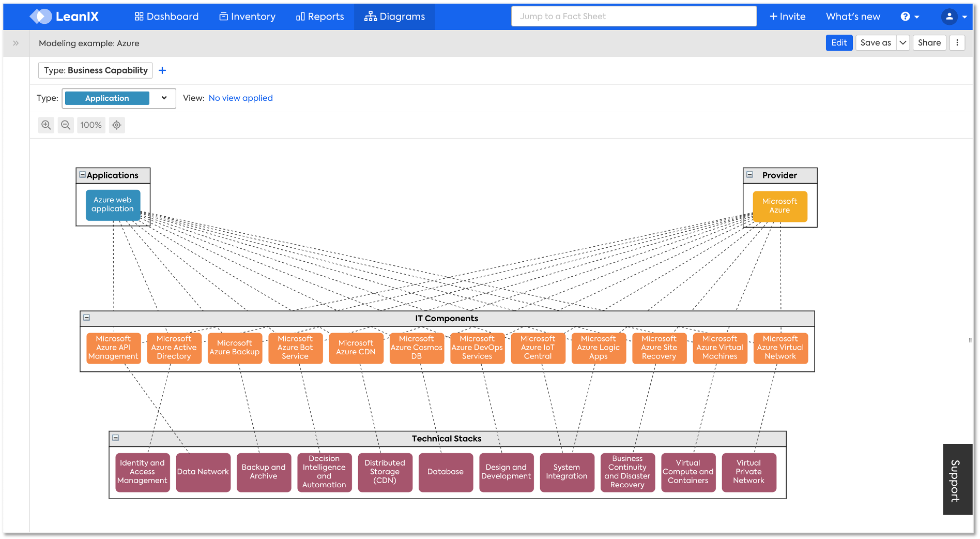Select Microsoft Azure API Management node

(x=113, y=348)
